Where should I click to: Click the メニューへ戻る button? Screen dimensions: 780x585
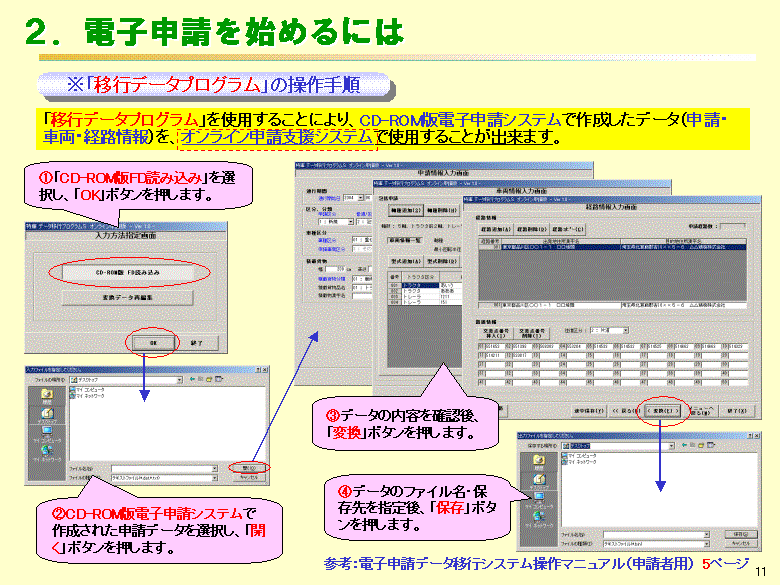tap(700, 411)
